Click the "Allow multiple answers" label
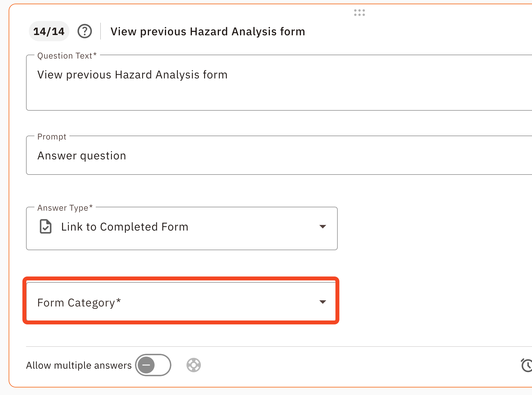532x395 pixels. 79,365
